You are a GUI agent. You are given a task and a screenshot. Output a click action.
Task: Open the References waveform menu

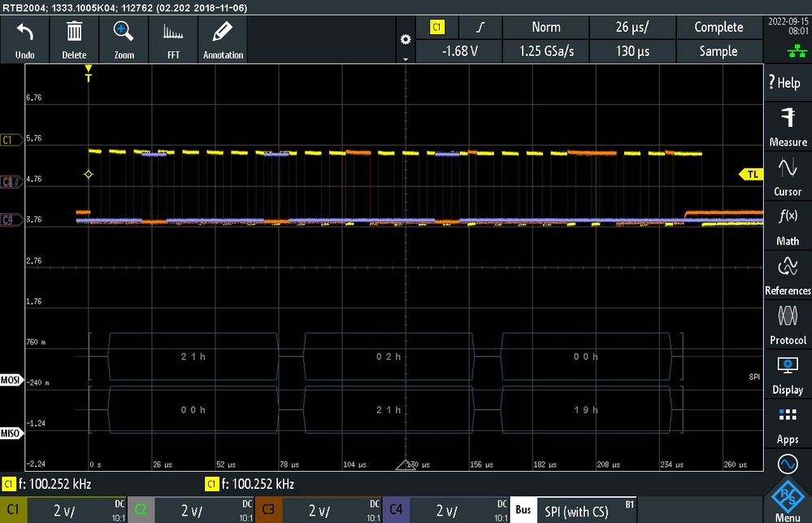click(787, 276)
